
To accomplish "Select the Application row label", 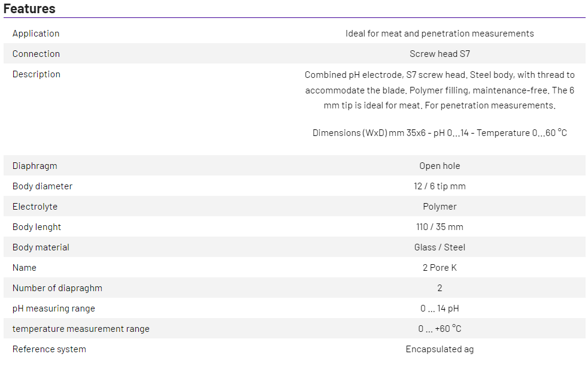I will 36,34.
